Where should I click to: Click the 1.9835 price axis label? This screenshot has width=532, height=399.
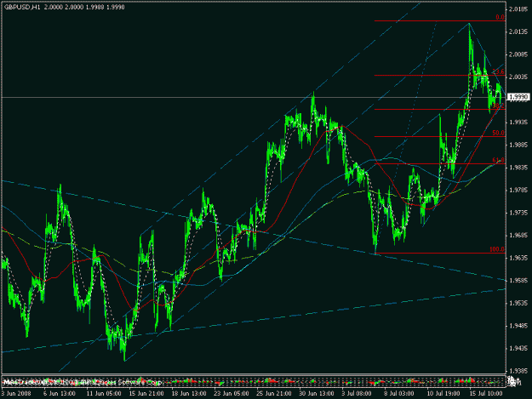(x=518, y=168)
